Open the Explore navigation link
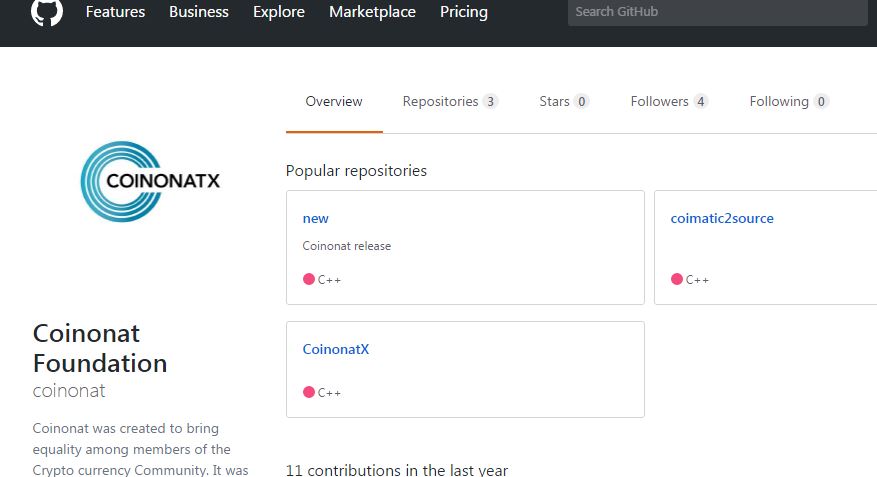Image resolution: width=877 pixels, height=477 pixels. pos(279,12)
